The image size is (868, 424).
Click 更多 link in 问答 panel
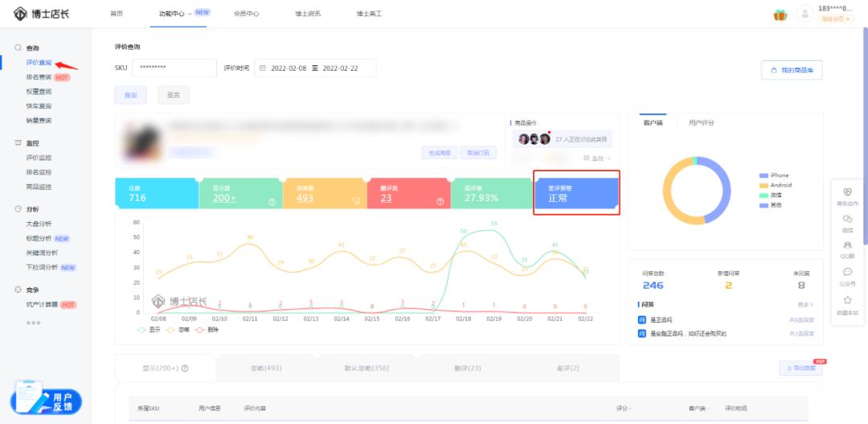pyautogui.click(x=806, y=305)
